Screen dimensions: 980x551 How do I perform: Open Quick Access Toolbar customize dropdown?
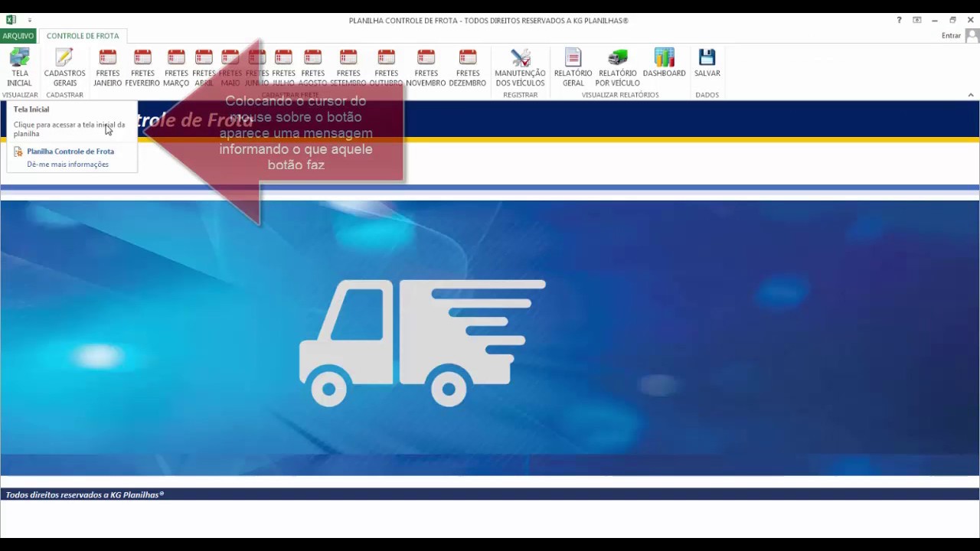(x=30, y=21)
